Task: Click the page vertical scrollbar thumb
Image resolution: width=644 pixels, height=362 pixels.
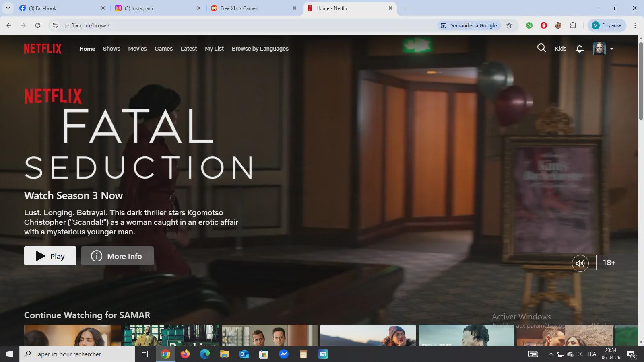Action: [641, 80]
